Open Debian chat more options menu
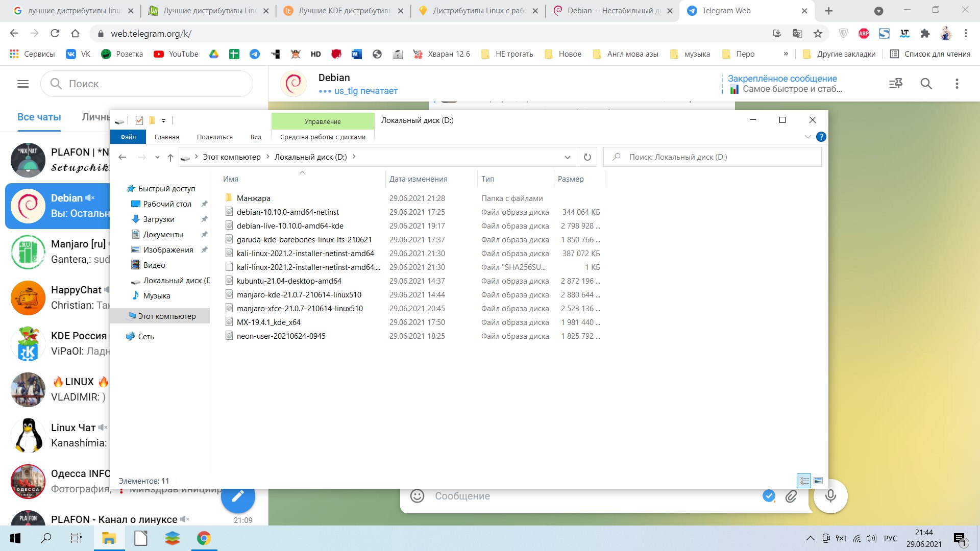The width and height of the screenshot is (980, 551). [x=957, y=84]
